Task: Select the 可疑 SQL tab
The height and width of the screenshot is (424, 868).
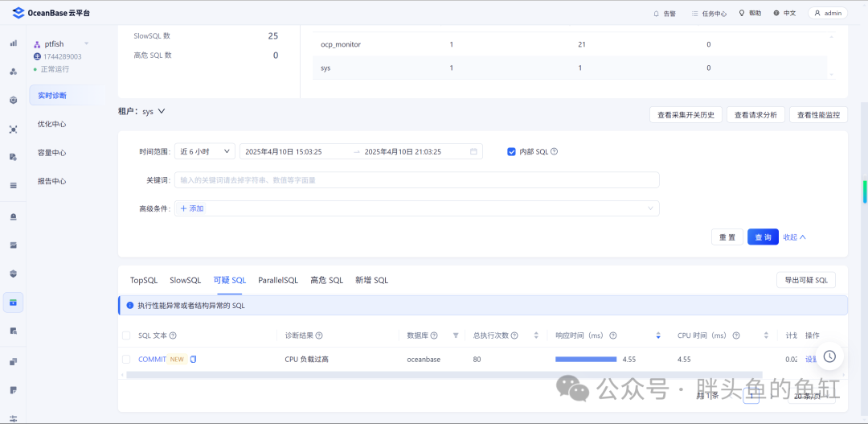Action: tap(230, 281)
